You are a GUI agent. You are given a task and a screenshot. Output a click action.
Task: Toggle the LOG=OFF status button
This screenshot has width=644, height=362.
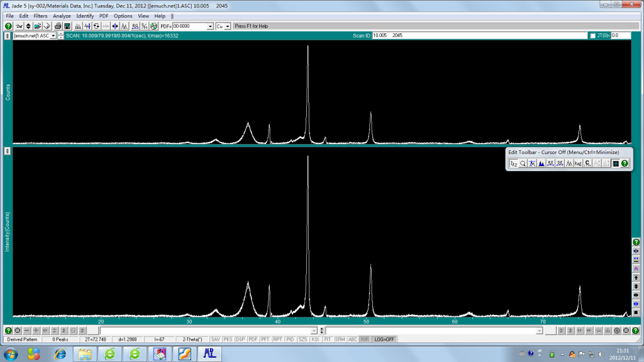(384, 339)
